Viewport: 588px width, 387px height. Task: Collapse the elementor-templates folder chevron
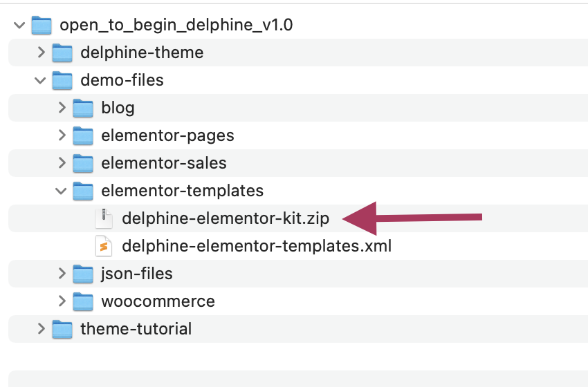click(62, 191)
